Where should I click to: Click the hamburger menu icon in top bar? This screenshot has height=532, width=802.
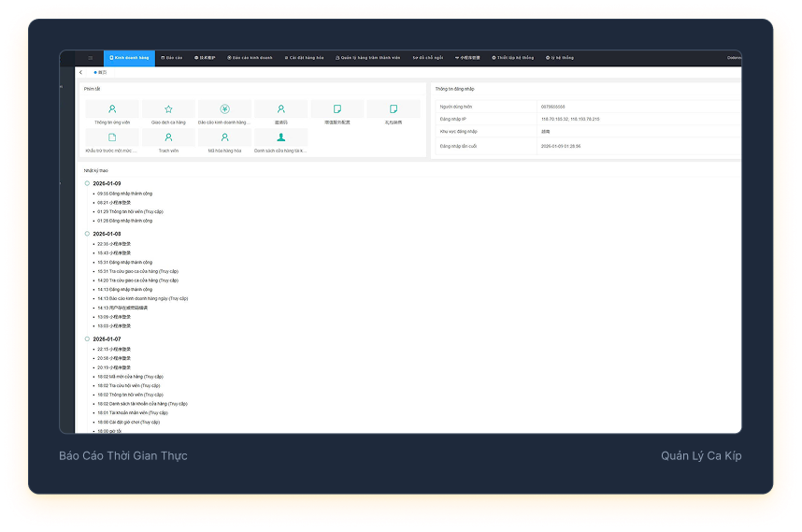pos(91,58)
